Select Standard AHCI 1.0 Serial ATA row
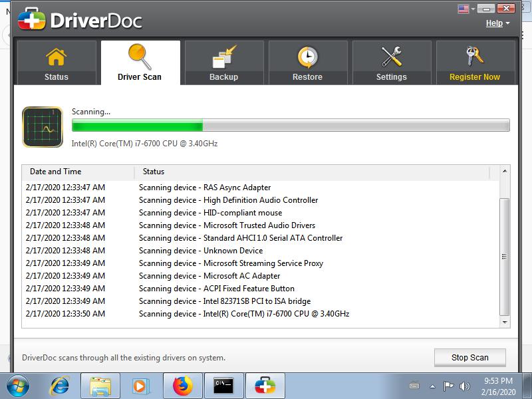532x399 pixels. pyautogui.click(x=261, y=238)
